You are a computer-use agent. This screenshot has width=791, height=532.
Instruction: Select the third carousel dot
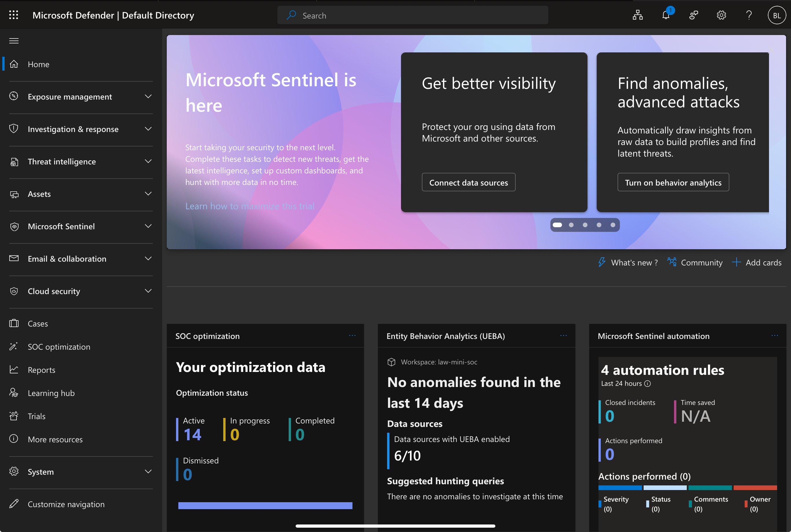click(x=585, y=225)
